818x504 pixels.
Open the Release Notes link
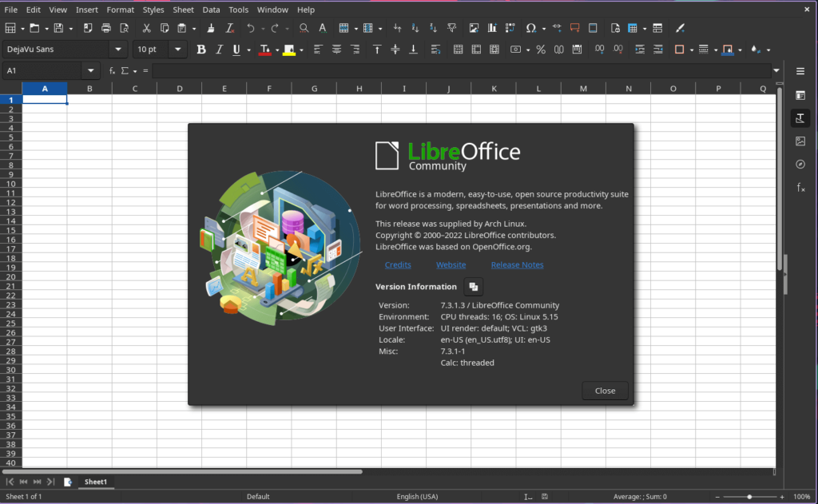(x=517, y=264)
